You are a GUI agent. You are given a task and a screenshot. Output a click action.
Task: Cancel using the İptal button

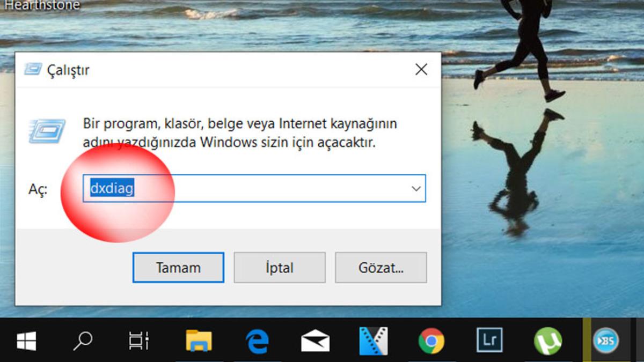coord(280,267)
